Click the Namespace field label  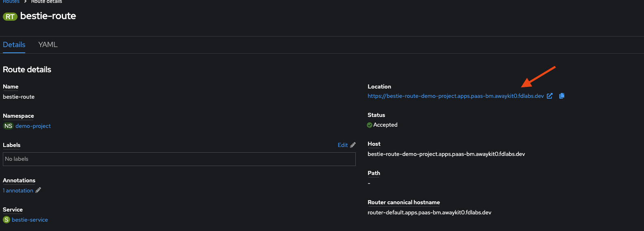(x=18, y=116)
